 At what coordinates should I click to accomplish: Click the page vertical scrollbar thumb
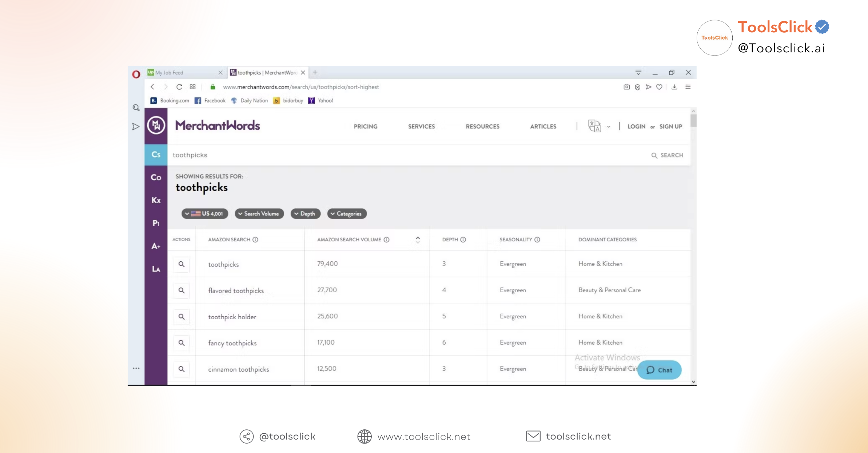693,120
